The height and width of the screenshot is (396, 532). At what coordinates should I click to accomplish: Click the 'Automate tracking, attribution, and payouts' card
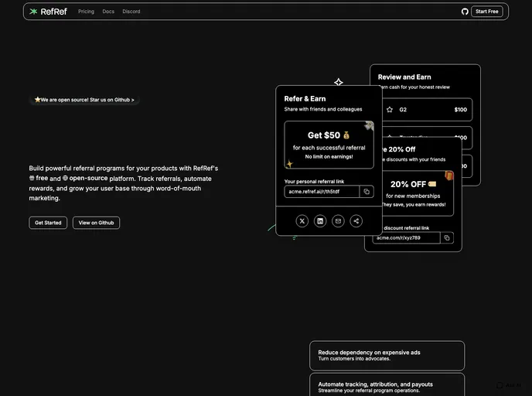pos(387,385)
